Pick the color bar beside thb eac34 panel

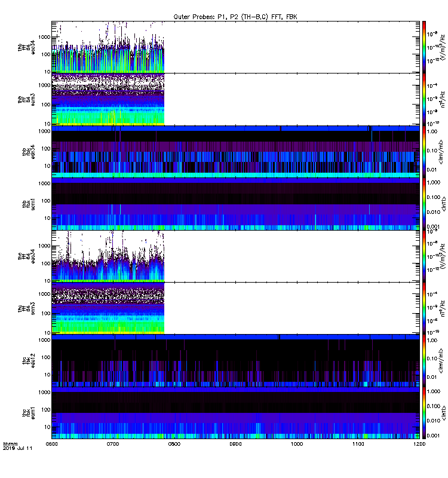[x=424, y=47]
